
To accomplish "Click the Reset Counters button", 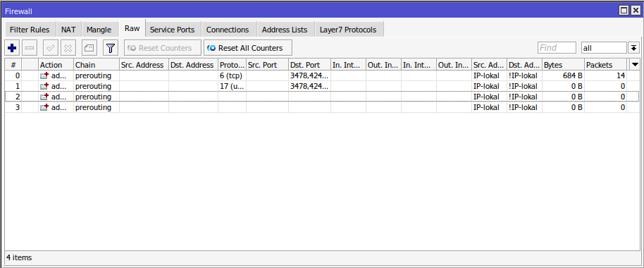I will (x=163, y=48).
